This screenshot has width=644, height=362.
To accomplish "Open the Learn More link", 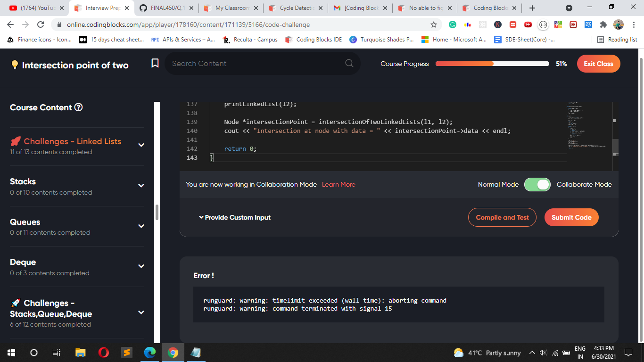I will pos(339,184).
